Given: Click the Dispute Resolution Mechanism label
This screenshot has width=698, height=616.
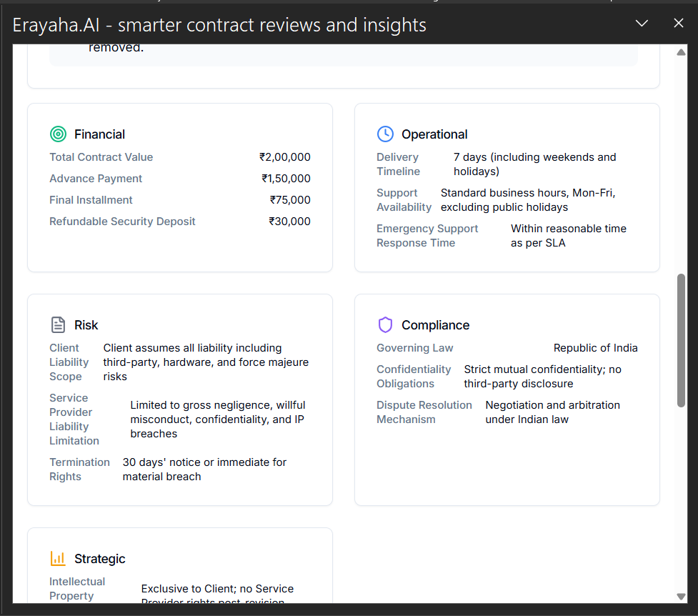Looking at the screenshot, I should [x=424, y=412].
